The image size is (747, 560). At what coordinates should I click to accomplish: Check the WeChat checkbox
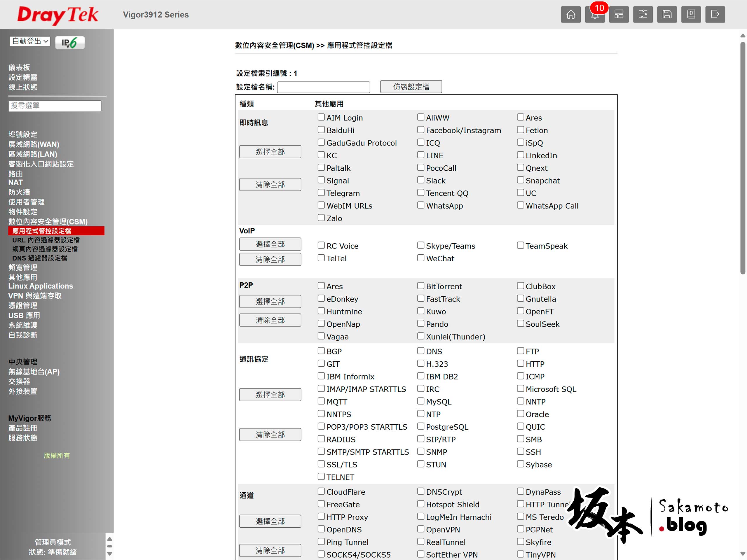[x=420, y=258]
